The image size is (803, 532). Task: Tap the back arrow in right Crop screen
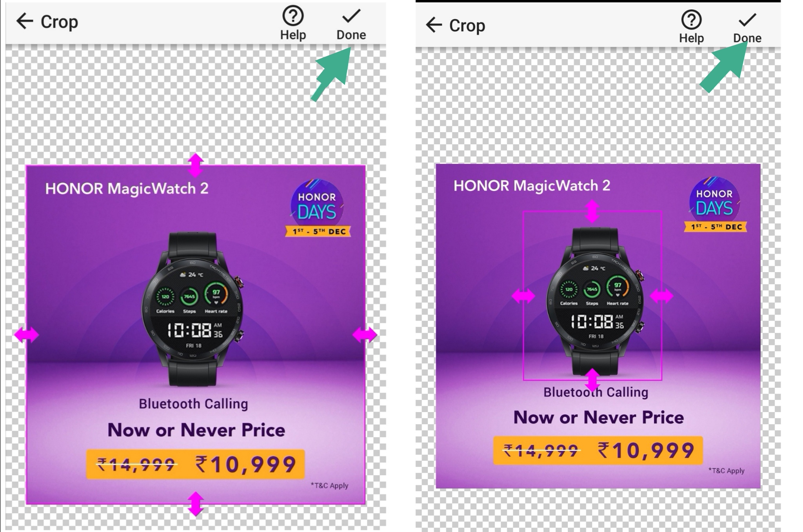tap(434, 25)
